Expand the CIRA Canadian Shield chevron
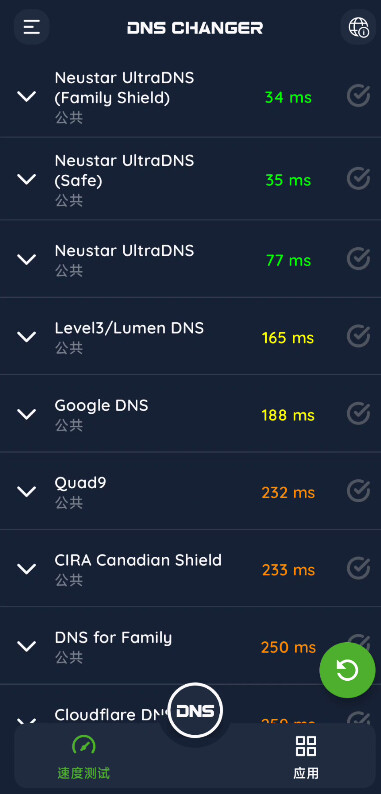Image resolution: width=381 pixels, height=794 pixels. tap(27, 569)
